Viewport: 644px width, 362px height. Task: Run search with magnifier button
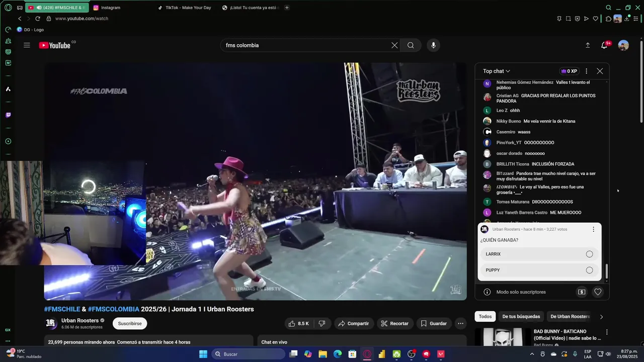411,45
